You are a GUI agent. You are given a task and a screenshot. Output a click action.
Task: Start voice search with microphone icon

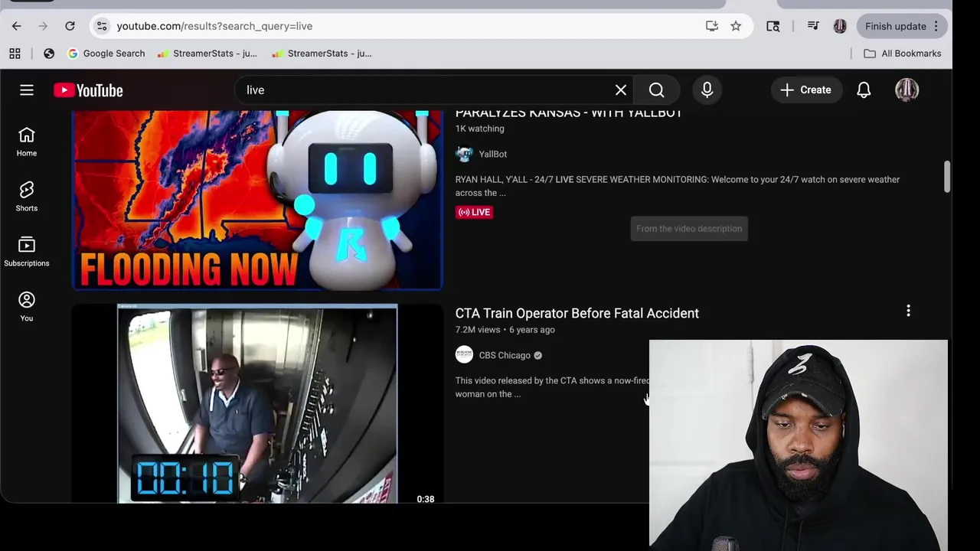coord(707,90)
